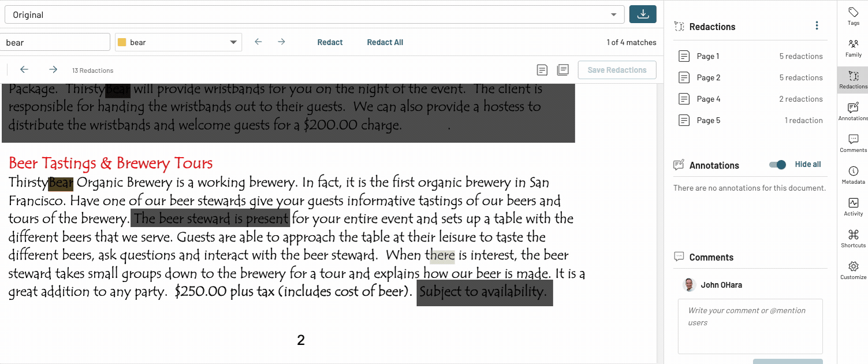Click page number 2 footer
Viewport: 868px width, 364px height.
(x=300, y=340)
